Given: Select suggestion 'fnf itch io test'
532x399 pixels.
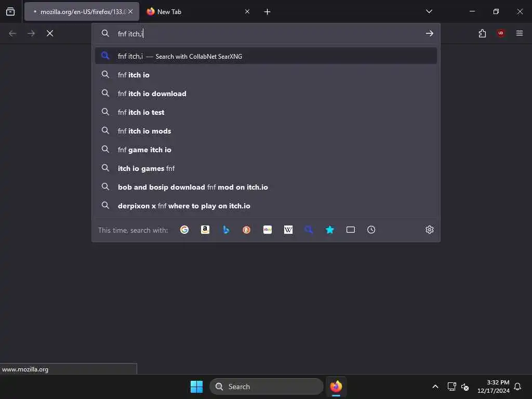Looking at the screenshot, I should pyautogui.click(x=265, y=112).
